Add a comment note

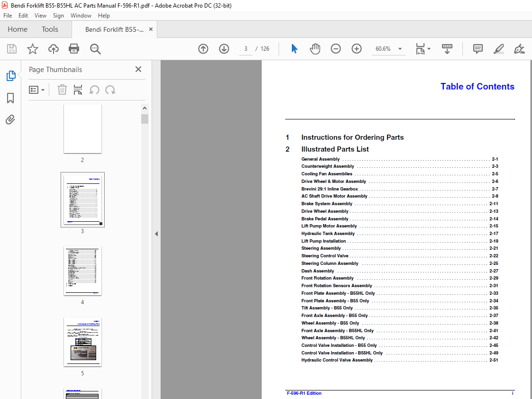pyautogui.click(x=478, y=49)
